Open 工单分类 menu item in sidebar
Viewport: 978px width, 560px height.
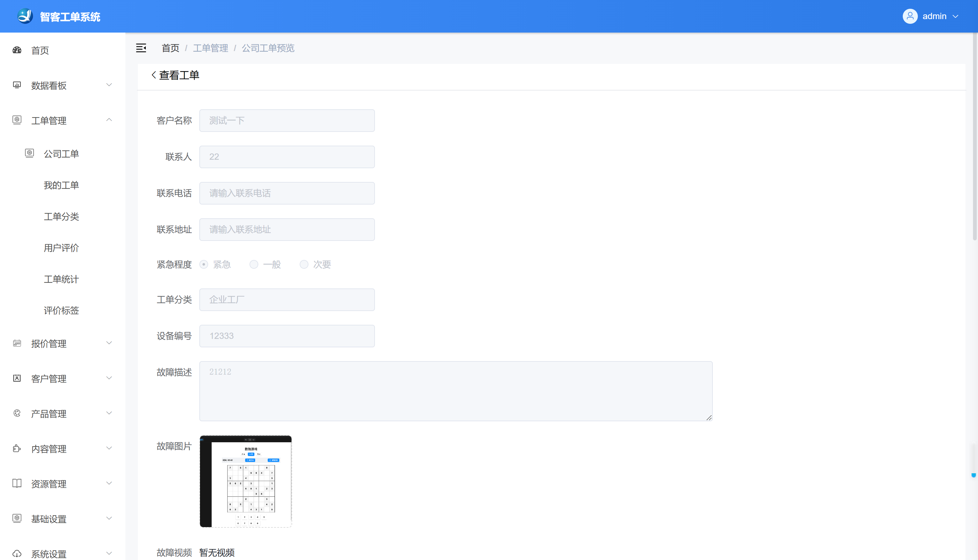[x=61, y=216]
